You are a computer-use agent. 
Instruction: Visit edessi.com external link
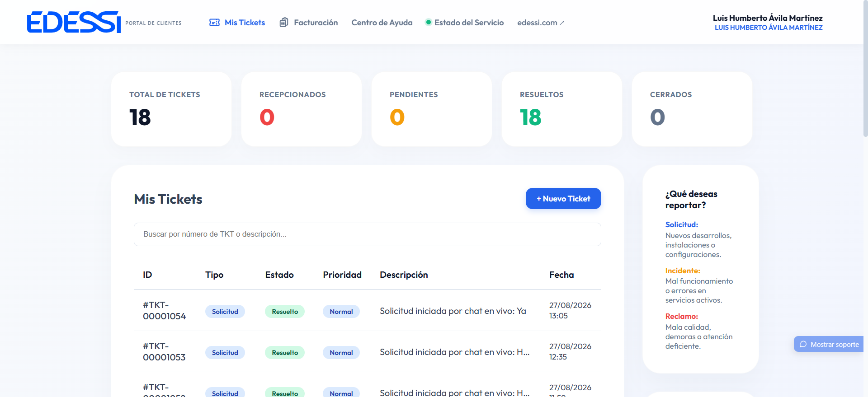(x=541, y=23)
